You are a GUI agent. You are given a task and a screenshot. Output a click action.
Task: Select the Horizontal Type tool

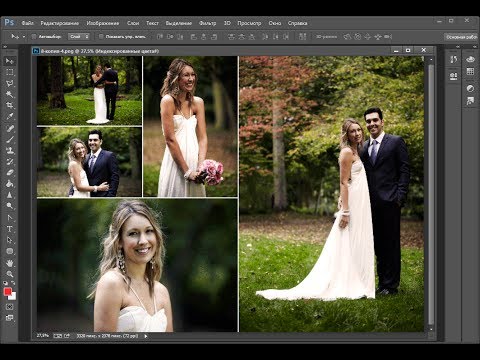point(10,229)
